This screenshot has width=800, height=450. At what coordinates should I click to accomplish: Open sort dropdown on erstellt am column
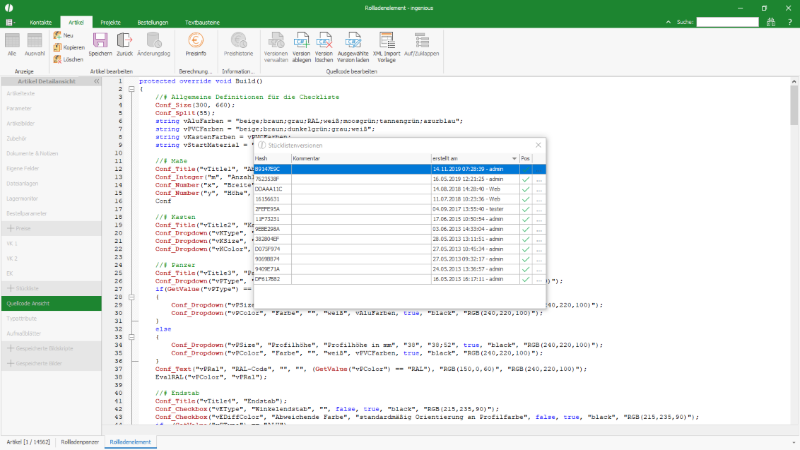pyautogui.click(x=514, y=159)
